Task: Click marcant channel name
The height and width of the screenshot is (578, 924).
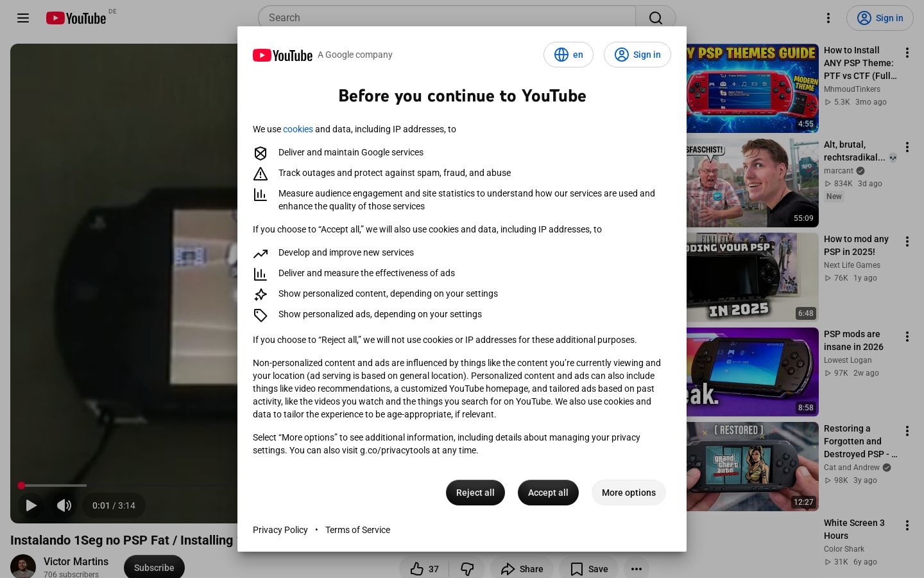Action: [x=839, y=171]
